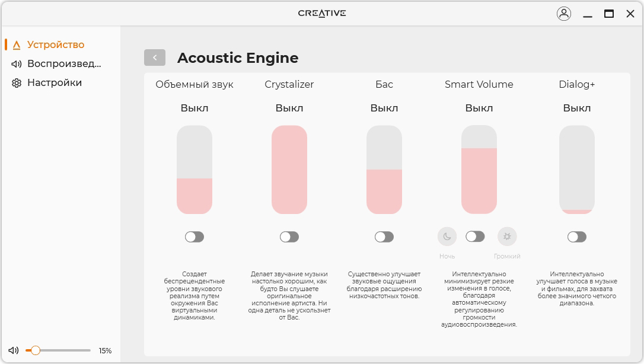Maximize the Creative app window
The height and width of the screenshot is (364, 644).
pyautogui.click(x=609, y=14)
